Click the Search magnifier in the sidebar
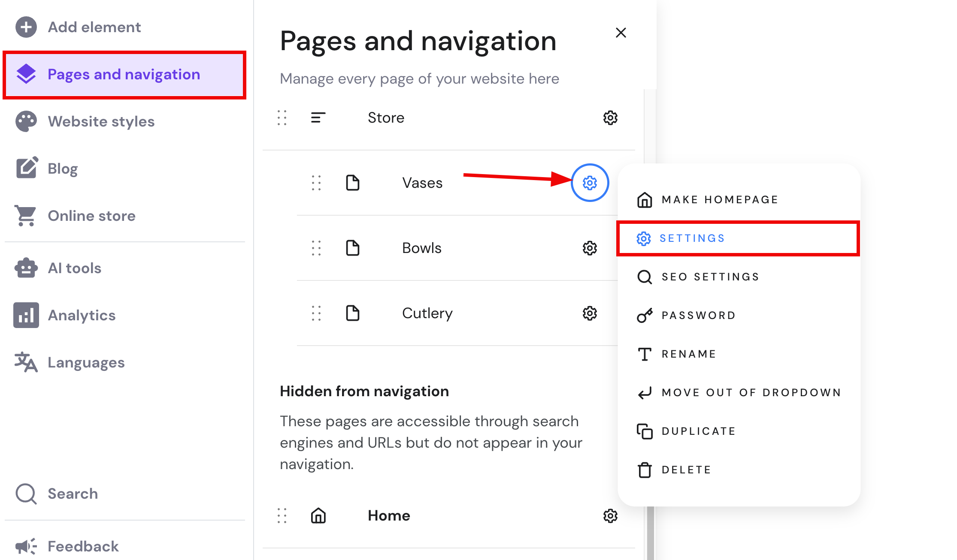Image resolution: width=957 pixels, height=560 pixels. 26,494
